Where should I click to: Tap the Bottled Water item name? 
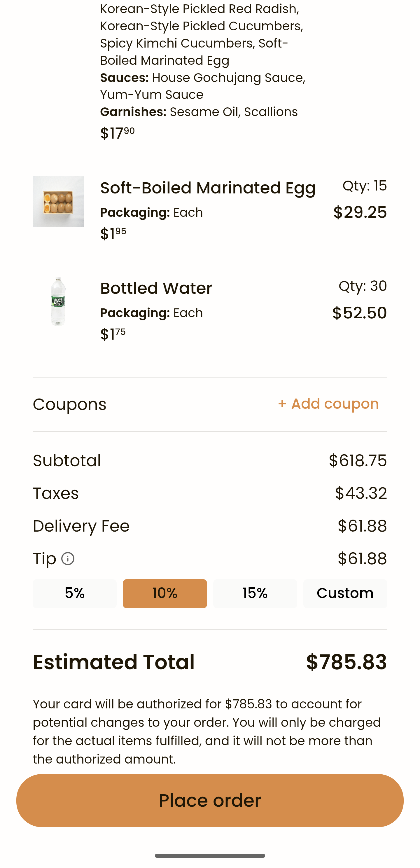point(156,289)
